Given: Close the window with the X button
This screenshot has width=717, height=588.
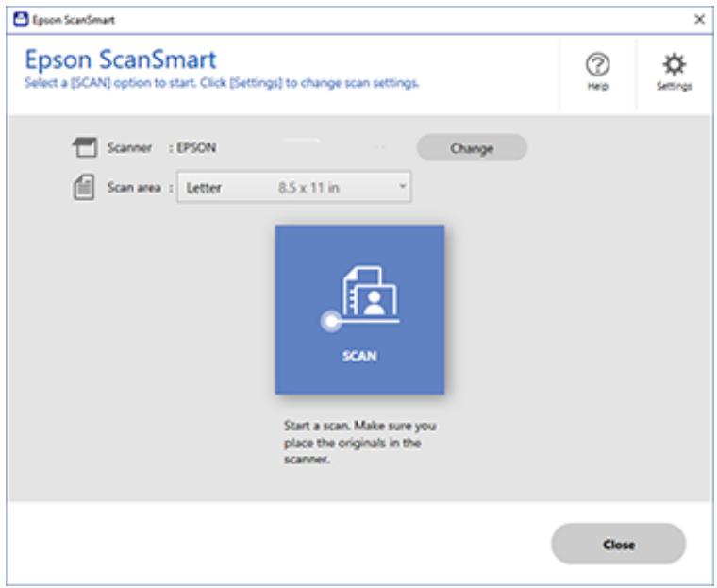Looking at the screenshot, I should 699,19.
